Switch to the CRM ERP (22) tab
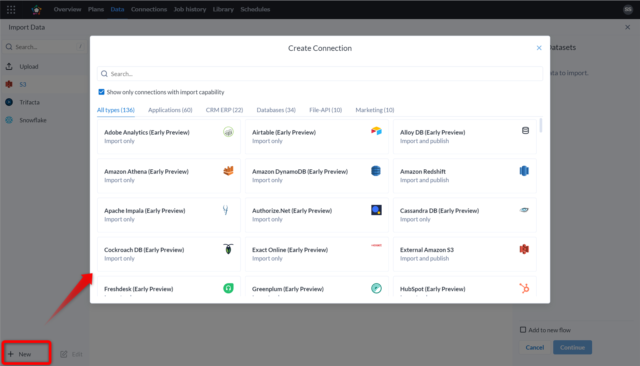The height and width of the screenshot is (366, 640). pyautogui.click(x=224, y=110)
